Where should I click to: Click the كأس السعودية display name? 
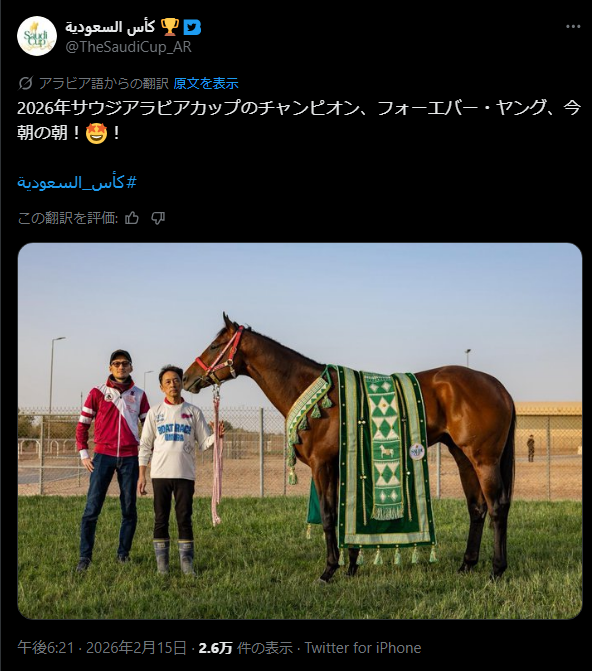pyautogui.click(x=110, y=27)
